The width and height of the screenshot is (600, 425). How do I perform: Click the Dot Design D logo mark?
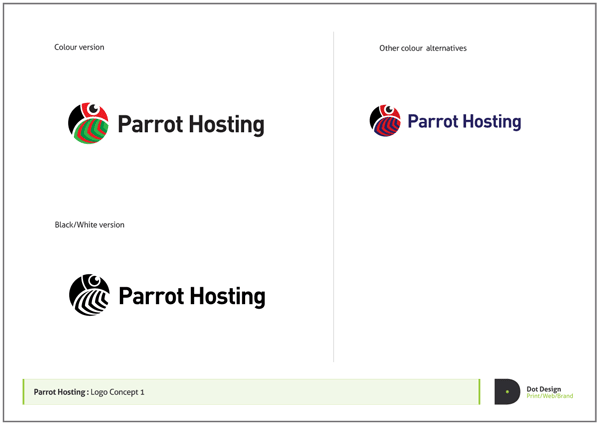(507, 392)
